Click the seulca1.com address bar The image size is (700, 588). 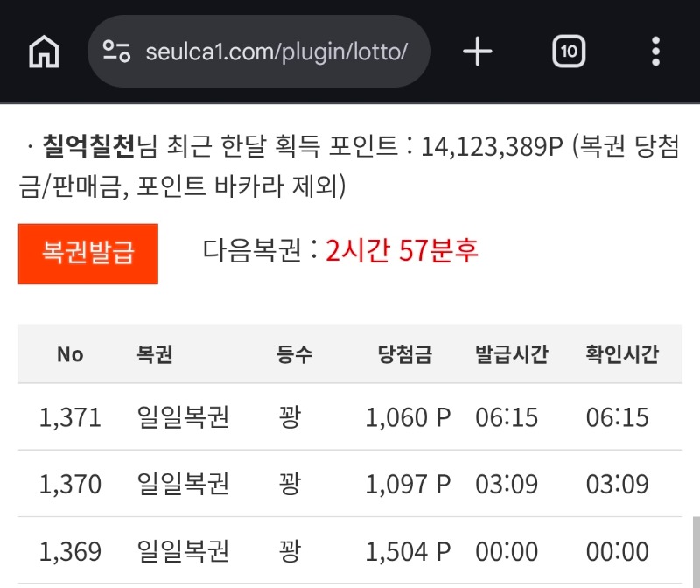pos(276,52)
